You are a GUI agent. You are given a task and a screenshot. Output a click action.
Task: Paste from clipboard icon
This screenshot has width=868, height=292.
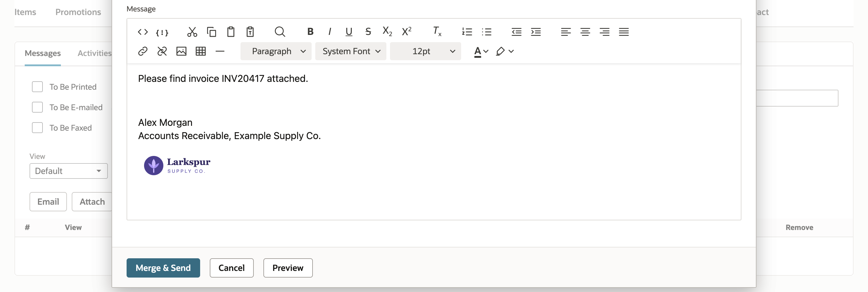point(231,32)
